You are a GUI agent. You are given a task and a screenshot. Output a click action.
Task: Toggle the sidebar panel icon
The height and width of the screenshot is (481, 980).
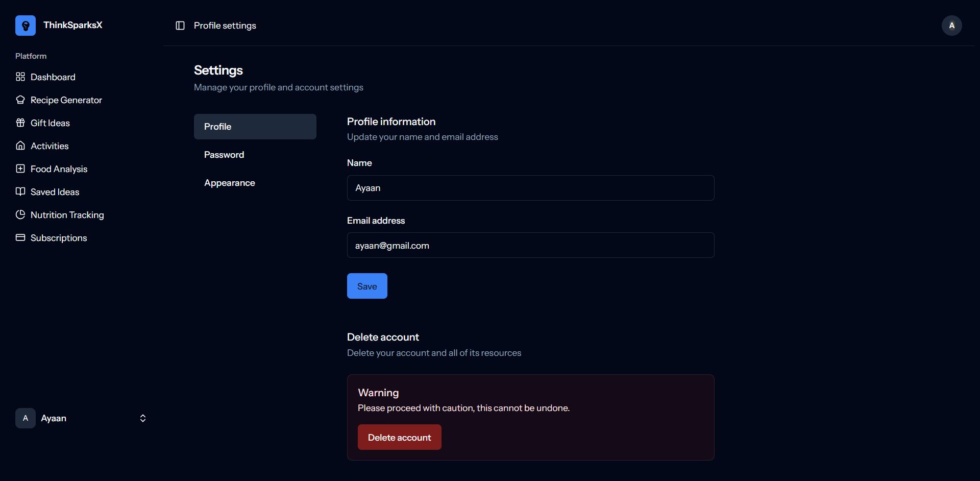click(180, 26)
